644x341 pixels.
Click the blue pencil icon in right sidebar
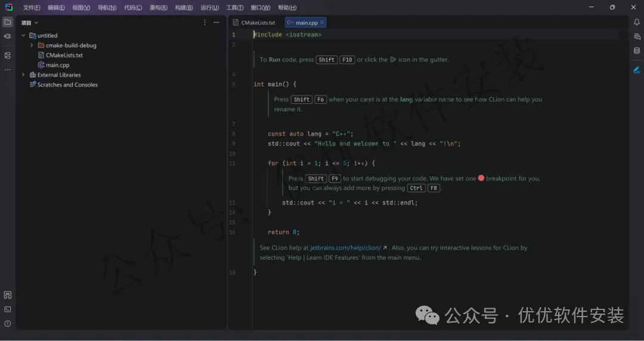pos(637,70)
